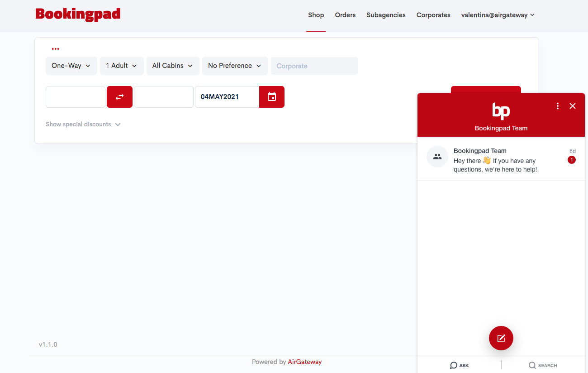Open the calendar date picker icon
The width and height of the screenshot is (588, 373).
[x=272, y=97]
